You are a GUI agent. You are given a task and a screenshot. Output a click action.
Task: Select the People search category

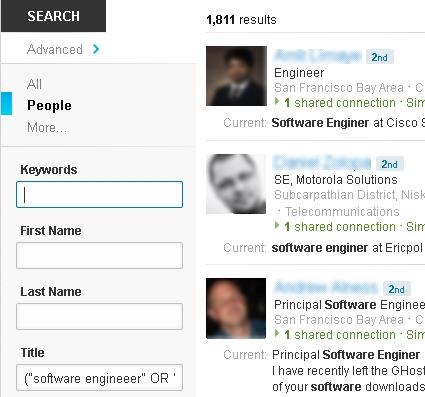49,105
